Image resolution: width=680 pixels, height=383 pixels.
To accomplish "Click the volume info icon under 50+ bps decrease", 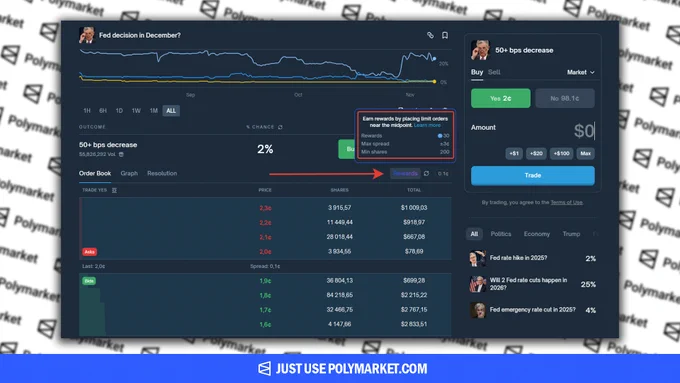I will (121, 154).
